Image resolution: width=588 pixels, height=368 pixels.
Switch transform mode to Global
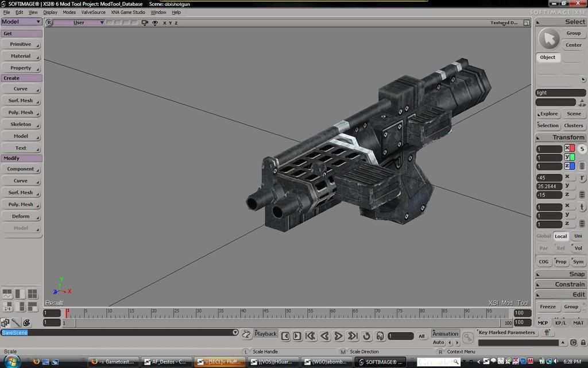[x=543, y=236]
